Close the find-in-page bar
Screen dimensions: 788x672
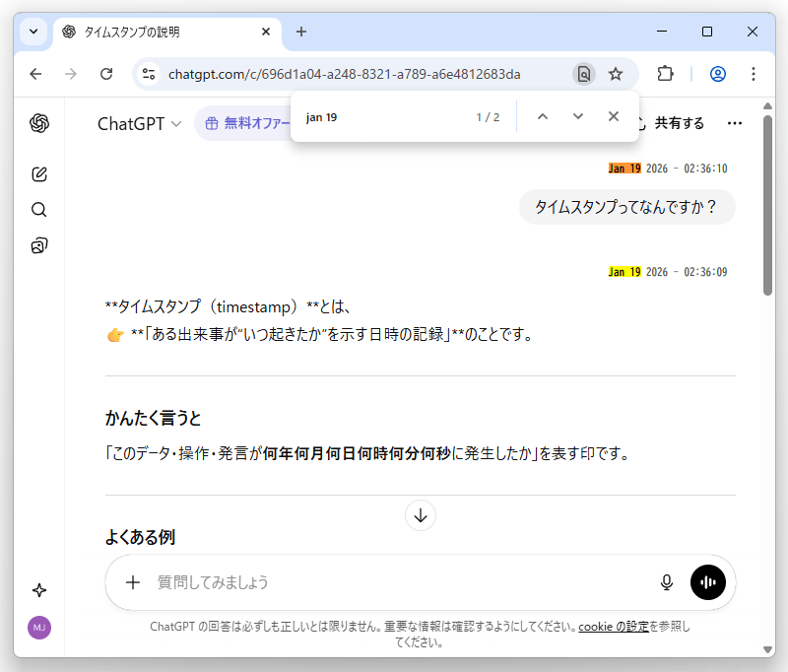pyautogui.click(x=614, y=117)
